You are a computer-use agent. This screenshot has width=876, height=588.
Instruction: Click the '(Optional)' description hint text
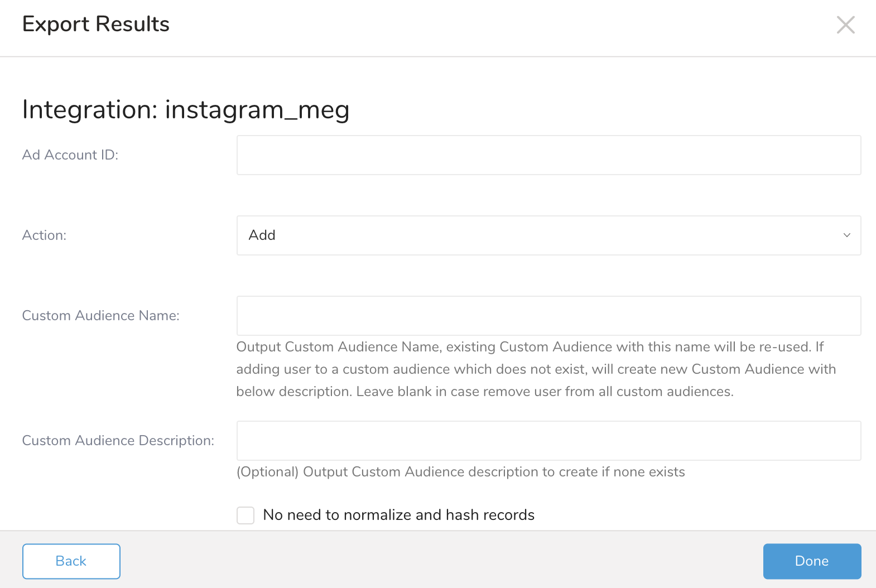click(x=460, y=472)
